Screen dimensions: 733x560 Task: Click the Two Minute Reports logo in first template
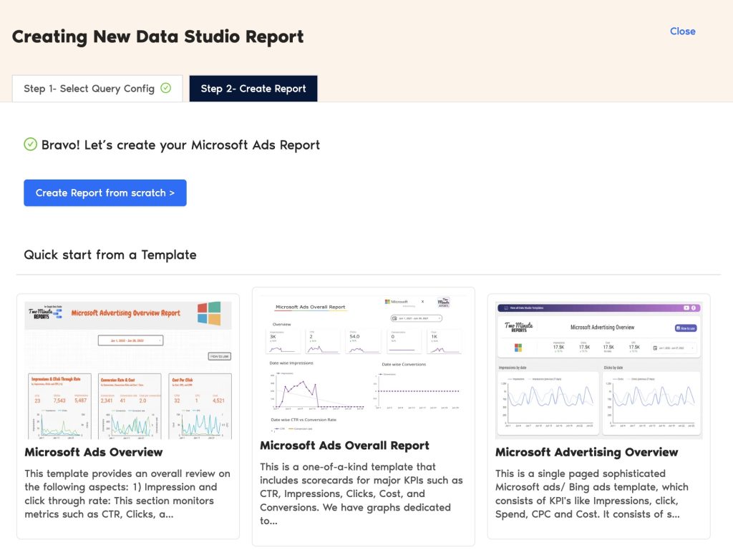tap(45, 313)
